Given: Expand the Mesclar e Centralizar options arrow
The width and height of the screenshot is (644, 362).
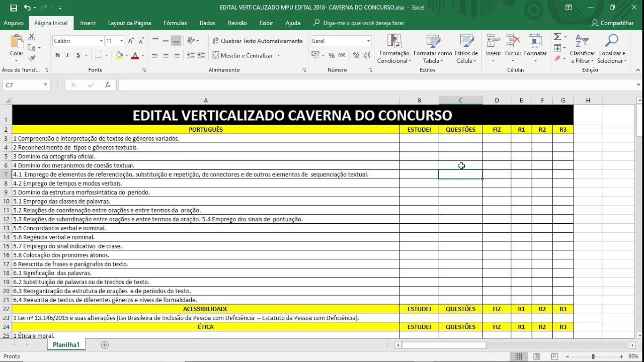Looking at the screenshot, I should click(278, 55).
